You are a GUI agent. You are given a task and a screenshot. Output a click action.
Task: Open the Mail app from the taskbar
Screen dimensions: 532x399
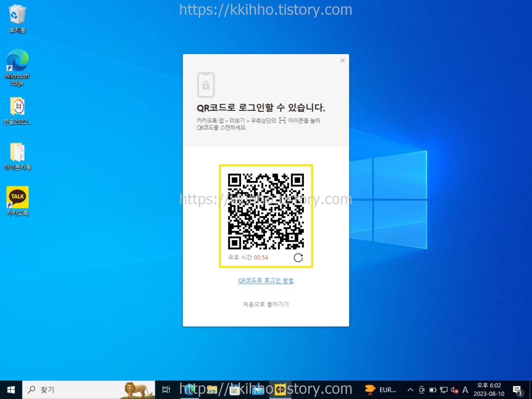[x=258, y=390]
